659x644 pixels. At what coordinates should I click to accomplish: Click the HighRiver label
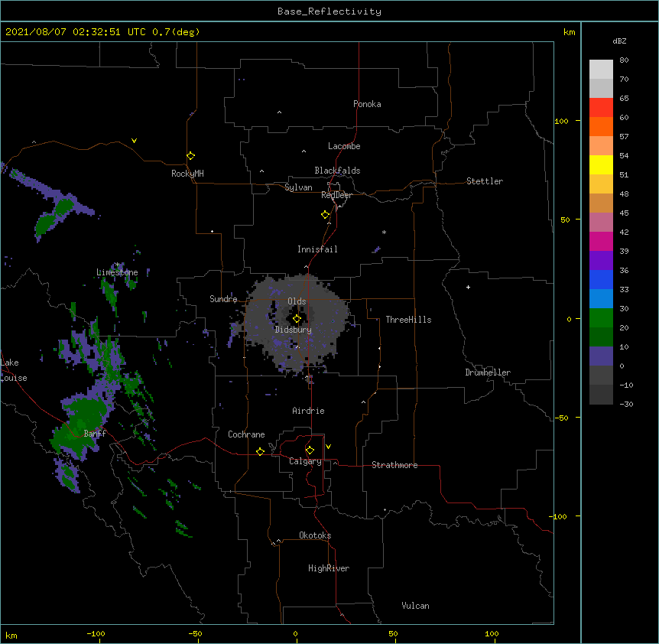pyautogui.click(x=329, y=568)
